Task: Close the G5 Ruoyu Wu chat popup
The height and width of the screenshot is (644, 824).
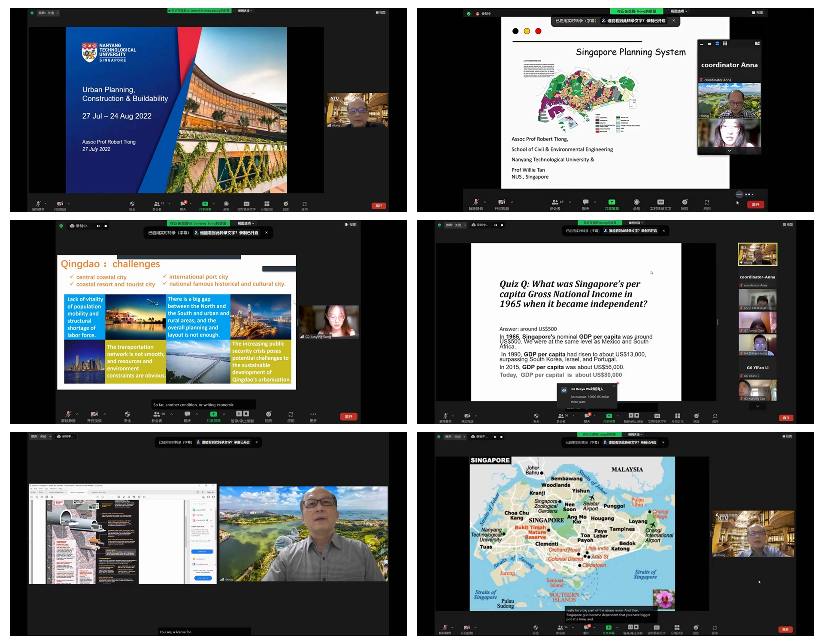Action: (614, 386)
